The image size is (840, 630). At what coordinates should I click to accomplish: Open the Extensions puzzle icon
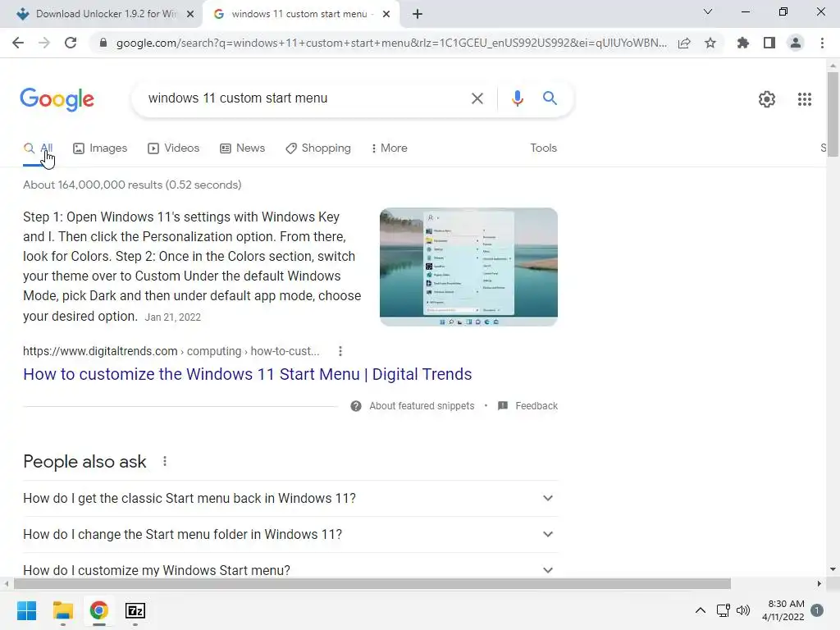[742, 43]
